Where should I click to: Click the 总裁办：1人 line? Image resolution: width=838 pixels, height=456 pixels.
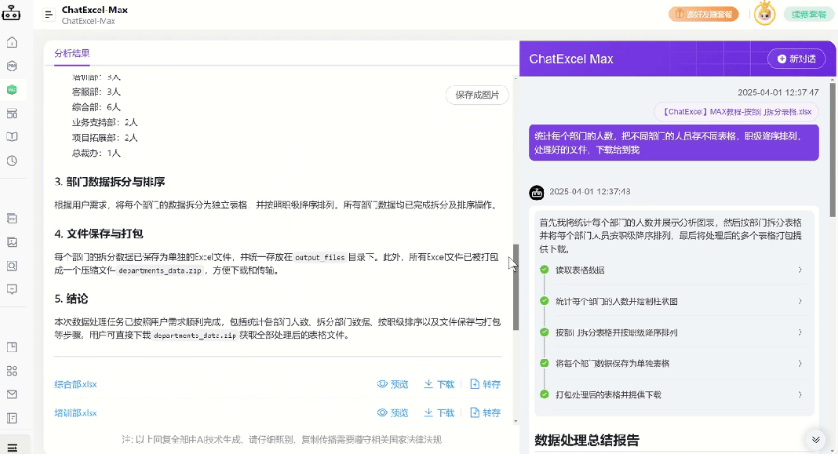click(96, 153)
